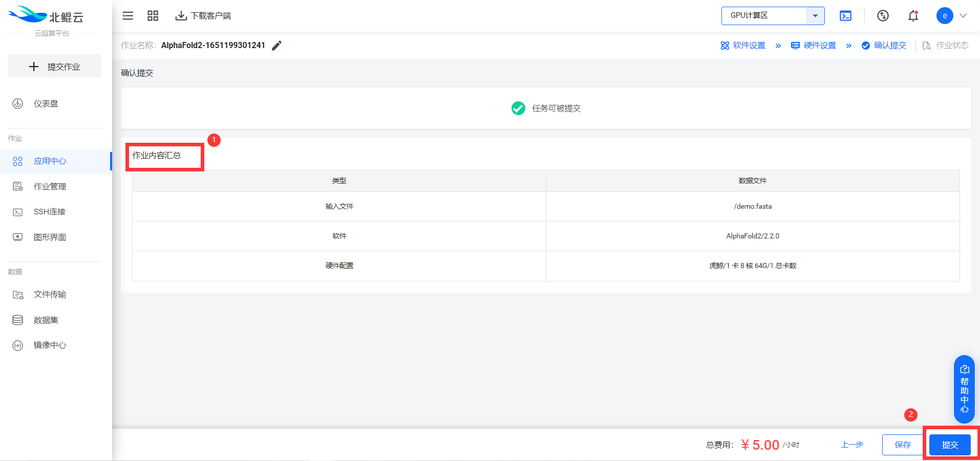Image resolution: width=980 pixels, height=461 pixels.
Task: Open 文件传输 in sidebar
Action: [x=55, y=295]
